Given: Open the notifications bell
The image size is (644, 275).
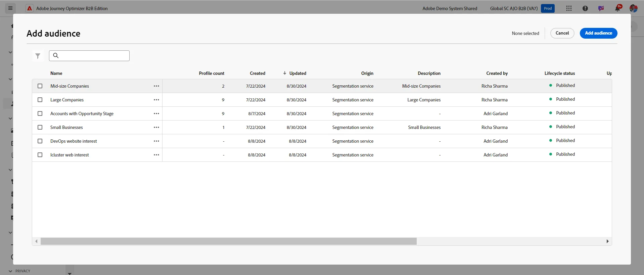Looking at the screenshot, I should 617,8.
